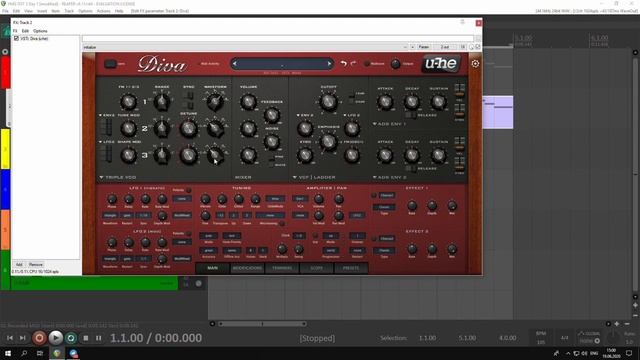Open Options menu in FX window
640x360 pixels.
point(40,31)
